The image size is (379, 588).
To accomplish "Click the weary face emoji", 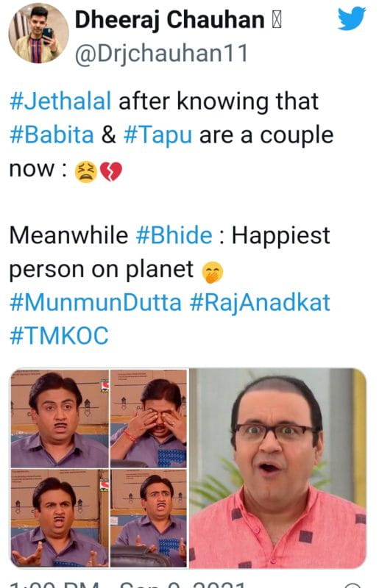I will pyautogui.click(x=86, y=172).
